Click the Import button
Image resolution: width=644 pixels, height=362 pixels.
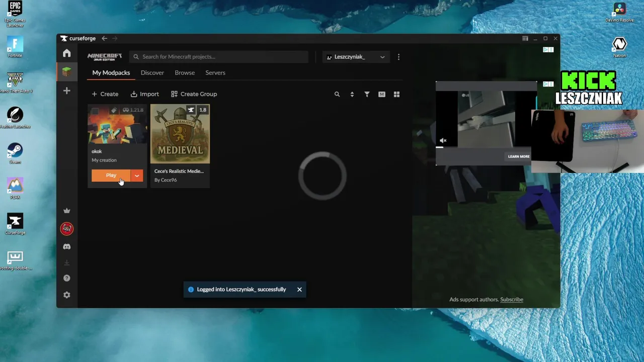pyautogui.click(x=145, y=94)
